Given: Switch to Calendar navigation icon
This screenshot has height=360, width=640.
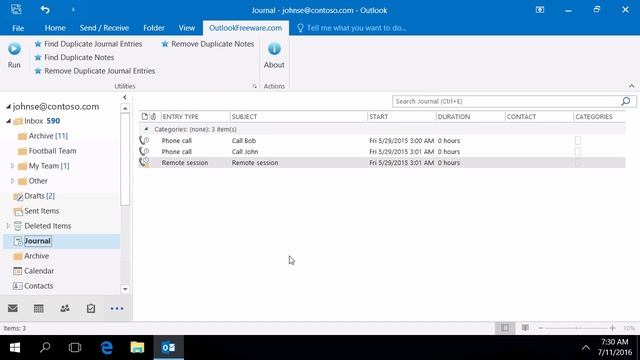Looking at the screenshot, I should 39,309.
